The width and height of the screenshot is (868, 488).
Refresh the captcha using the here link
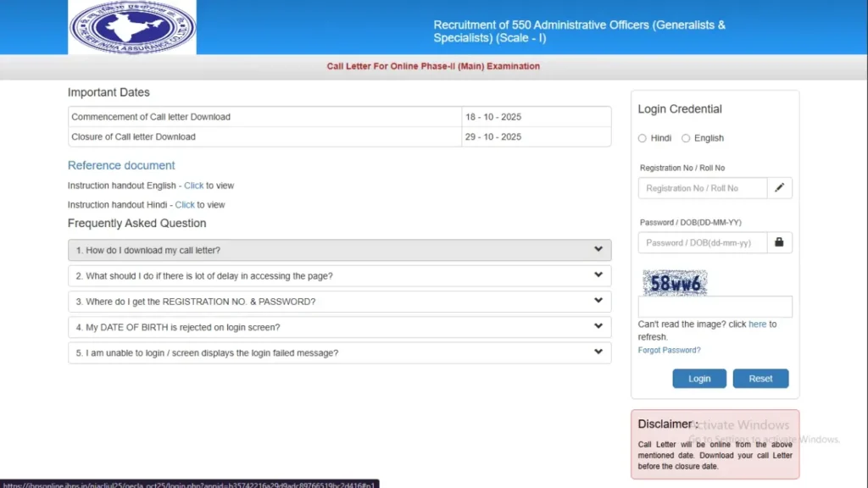tap(758, 324)
